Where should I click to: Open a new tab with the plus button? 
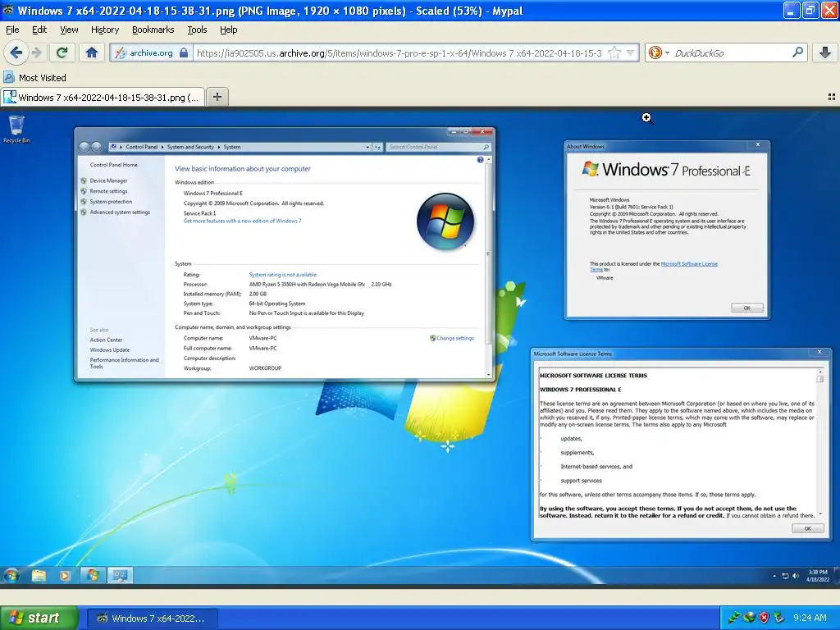click(217, 97)
